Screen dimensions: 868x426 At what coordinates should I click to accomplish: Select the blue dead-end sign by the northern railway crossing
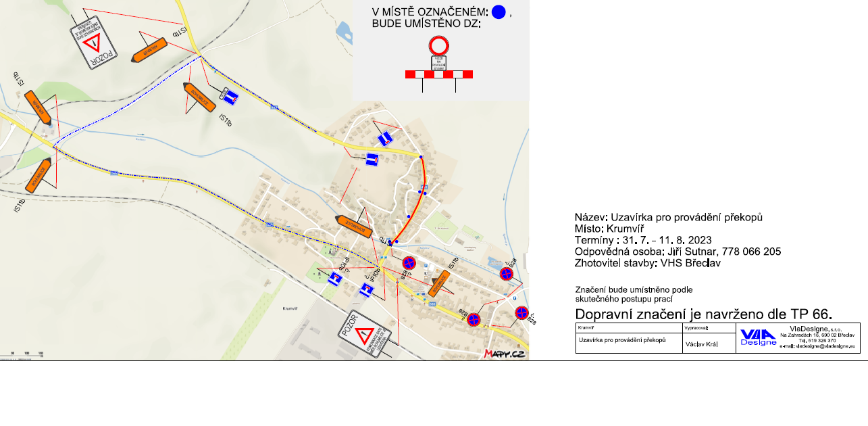[230, 97]
